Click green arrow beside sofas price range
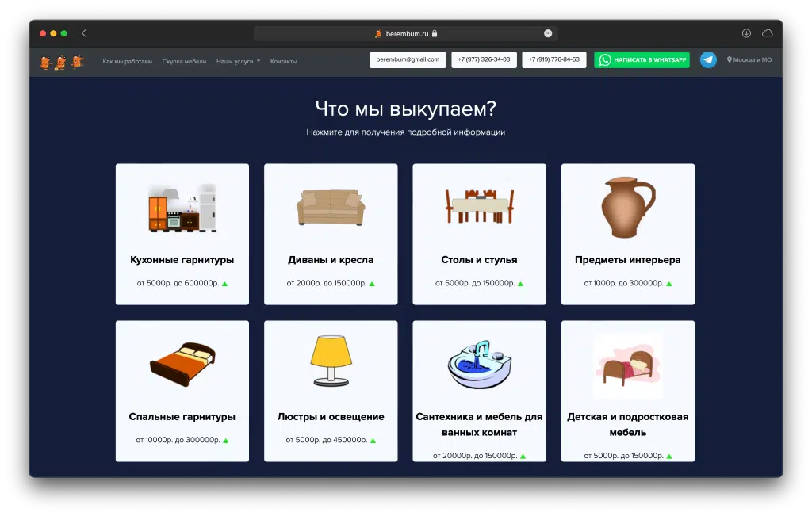 tap(372, 284)
